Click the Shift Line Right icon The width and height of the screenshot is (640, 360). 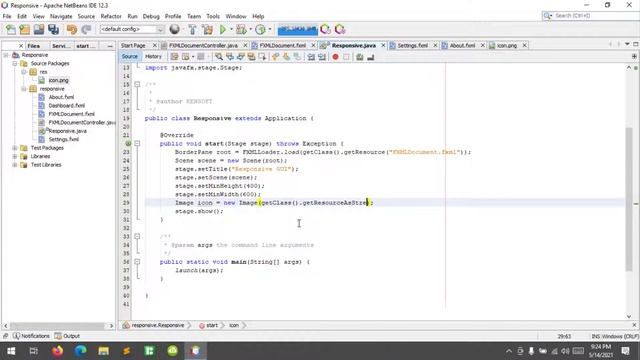pyautogui.click(x=322, y=57)
